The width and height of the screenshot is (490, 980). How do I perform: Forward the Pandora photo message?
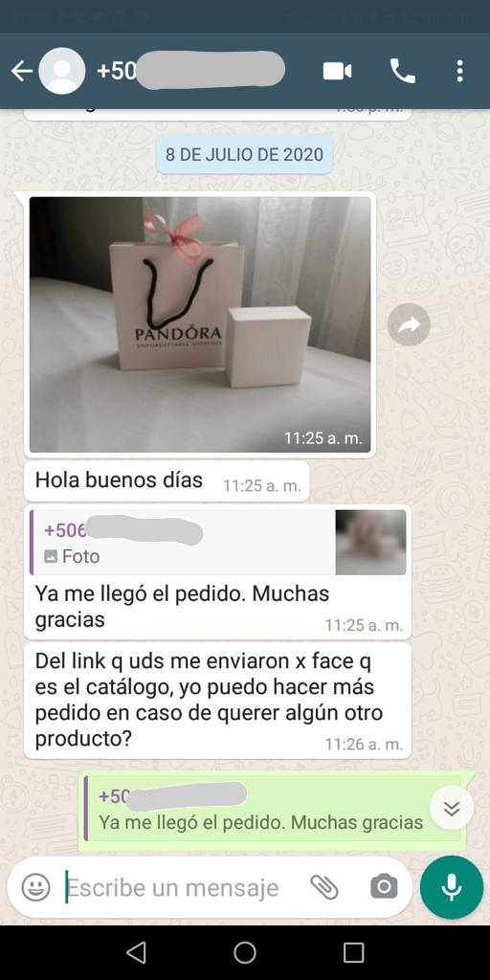point(409,323)
